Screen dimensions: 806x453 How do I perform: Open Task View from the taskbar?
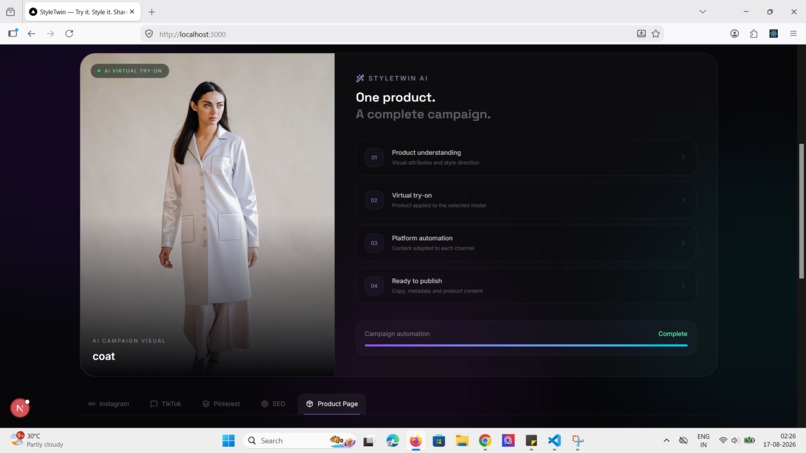(x=369, y=441)
